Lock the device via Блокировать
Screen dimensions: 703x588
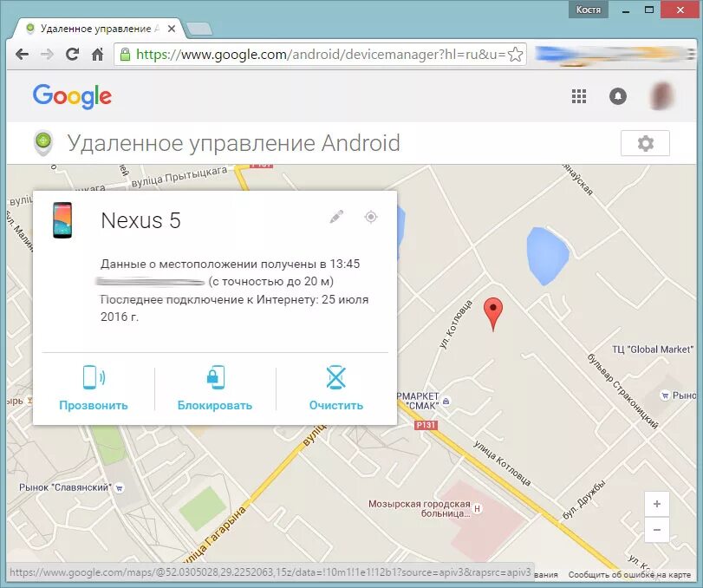tap(215, 389)
